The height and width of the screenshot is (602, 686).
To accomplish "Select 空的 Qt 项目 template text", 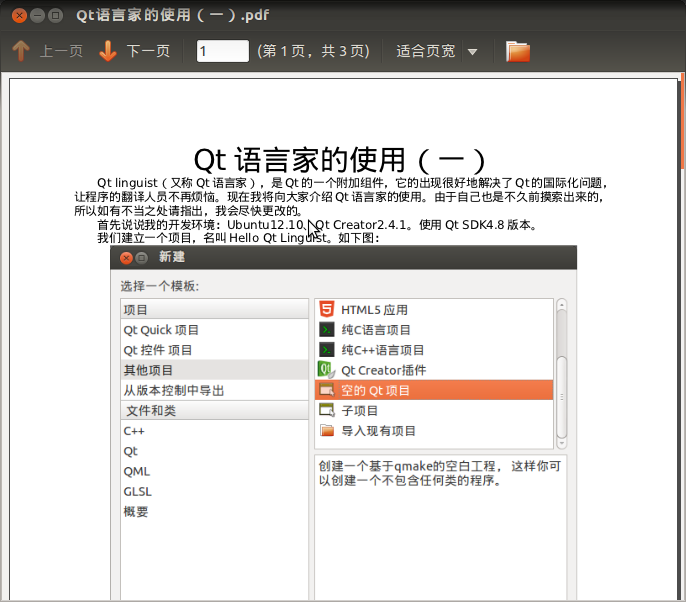I will 375,390.
